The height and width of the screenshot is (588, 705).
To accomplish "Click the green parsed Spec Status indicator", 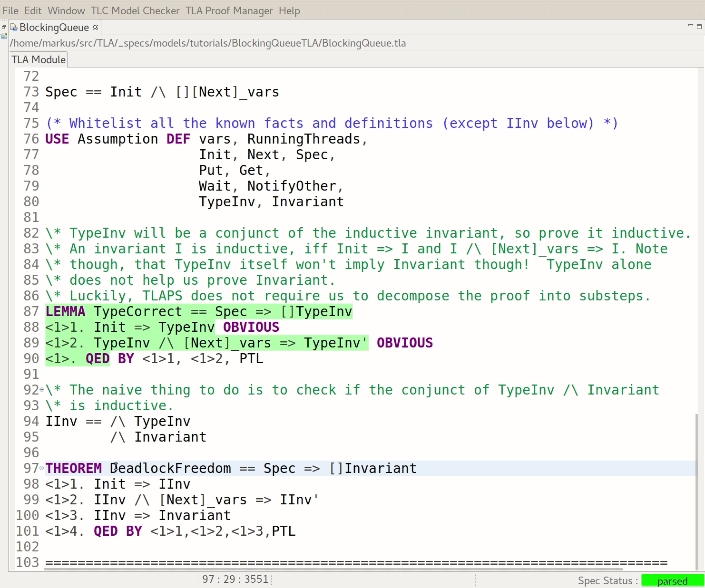I will (x=672, y=580).
